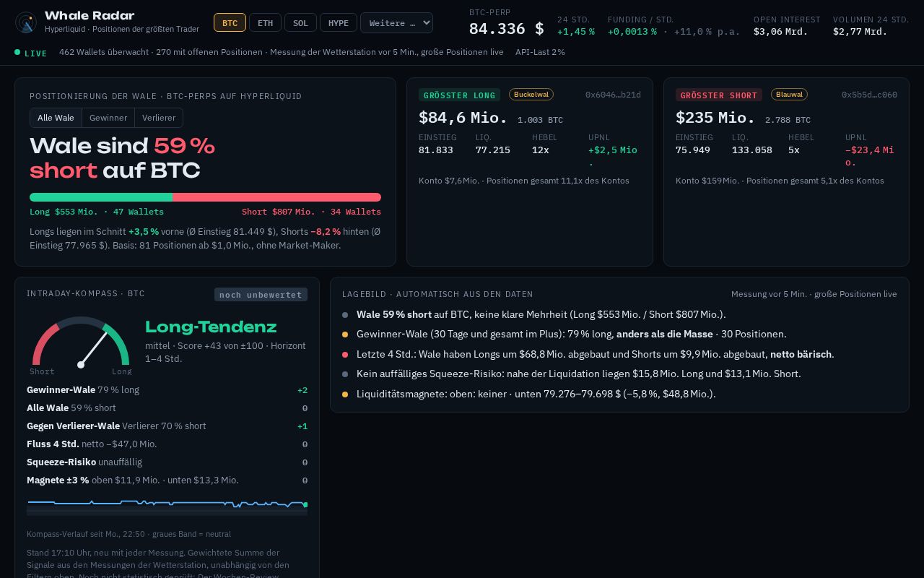
Task: Click the compass gauge dial
Action: (81, 341)
